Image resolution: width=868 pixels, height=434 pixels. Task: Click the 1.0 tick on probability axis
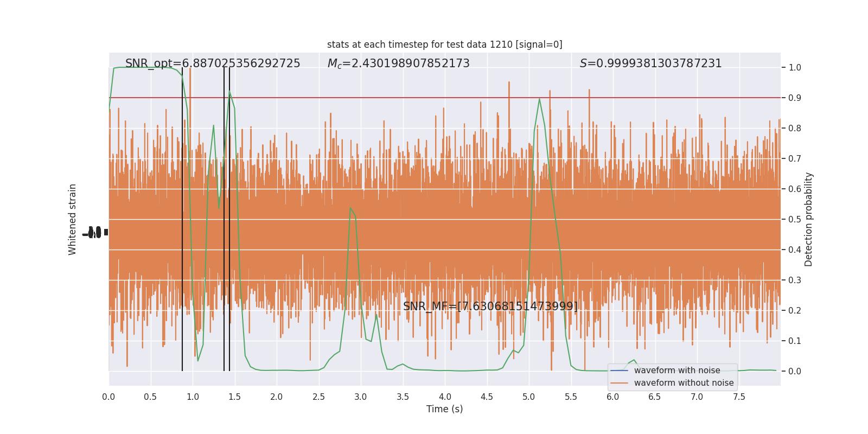[x=795, y=68]
